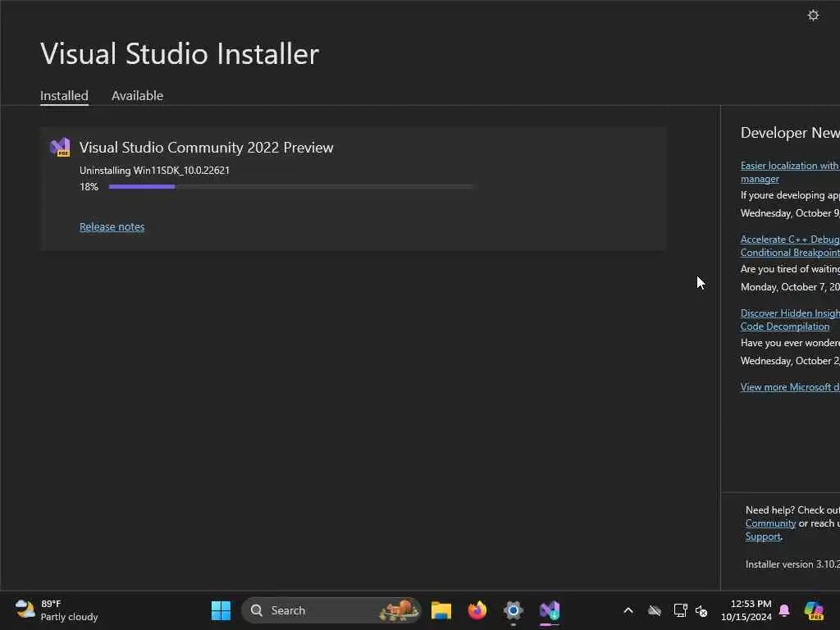Open the weather widget showing 89°F
The height and width of the screenshot is (630, 840).
[57, 610]
